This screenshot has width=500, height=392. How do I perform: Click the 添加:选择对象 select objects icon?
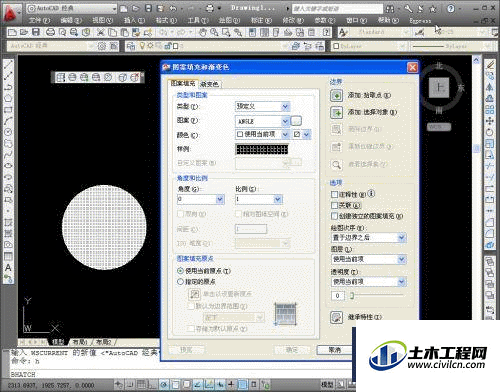coord(336,113)
